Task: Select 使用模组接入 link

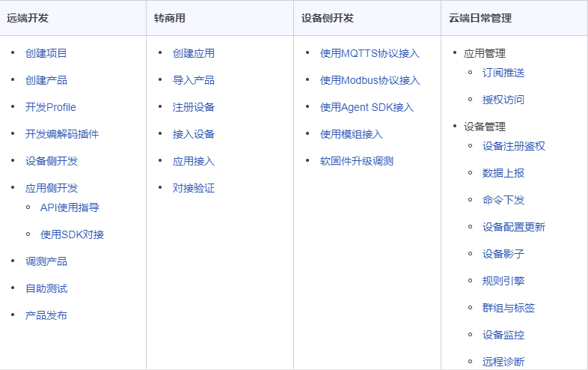Action: (352, 134)
